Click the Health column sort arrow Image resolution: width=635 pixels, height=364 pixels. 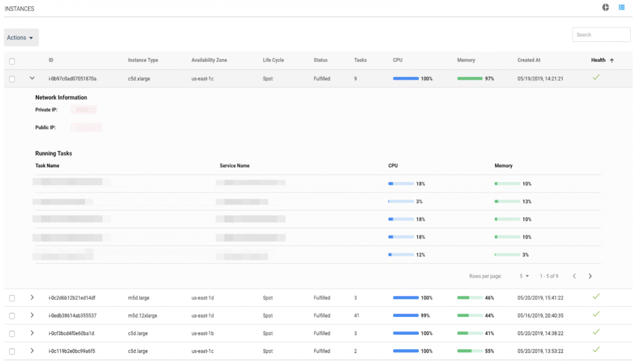(x=612, y=60)
